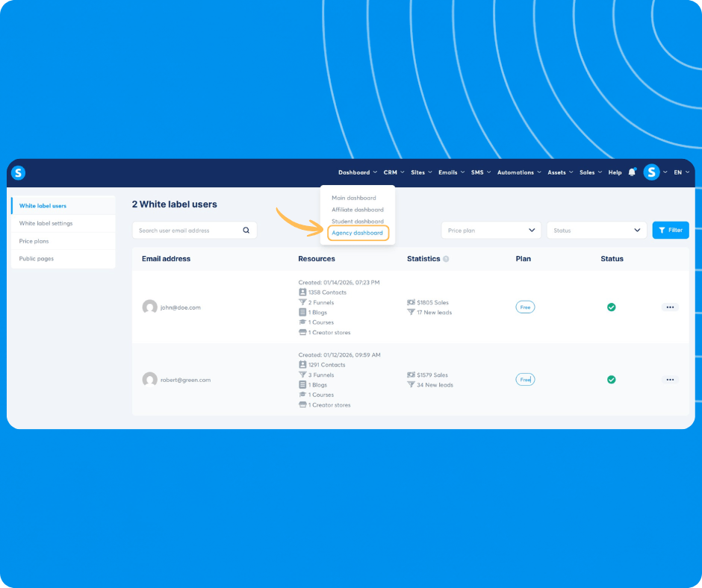Click the 34 New leads funnel icon
Image resolution: width=702 pixels, height=588 pixels.
coord(411,385)
